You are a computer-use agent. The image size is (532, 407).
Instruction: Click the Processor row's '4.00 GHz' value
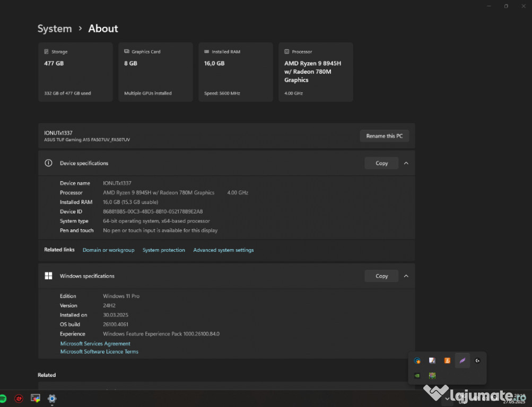(x=238, y=192)
